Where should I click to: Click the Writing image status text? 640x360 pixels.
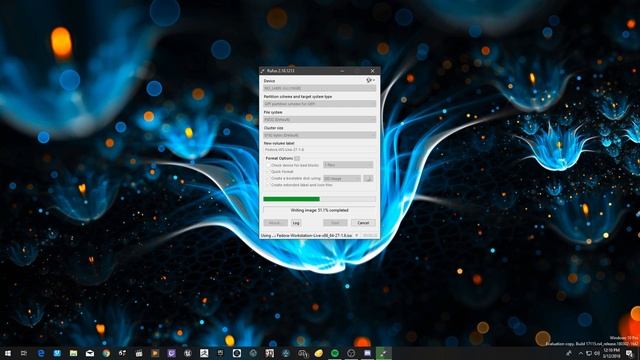click(320, 210)
